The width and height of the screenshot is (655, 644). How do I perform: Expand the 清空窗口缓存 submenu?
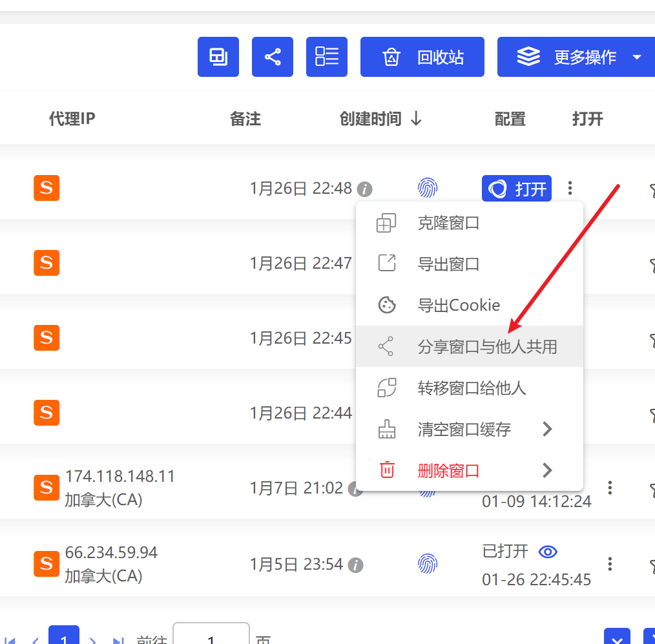(547, 429)
